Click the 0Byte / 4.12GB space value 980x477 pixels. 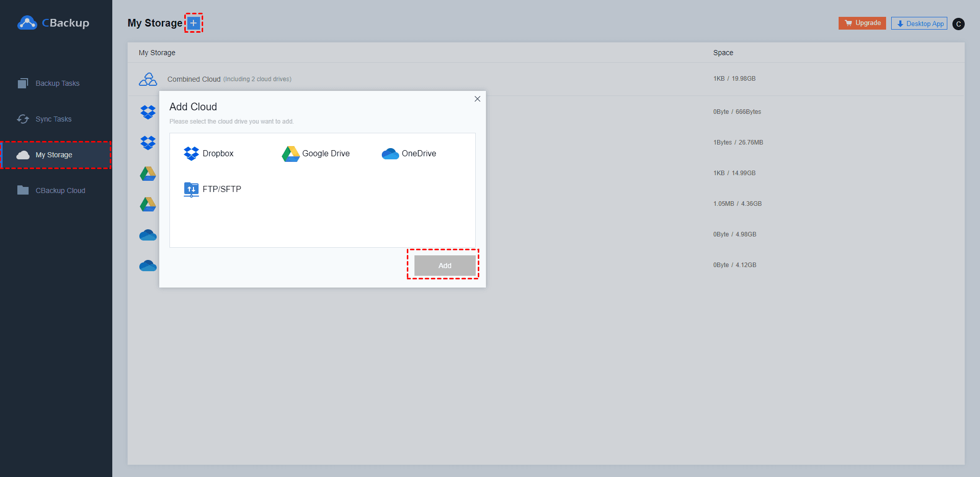(x=735, y=265)
